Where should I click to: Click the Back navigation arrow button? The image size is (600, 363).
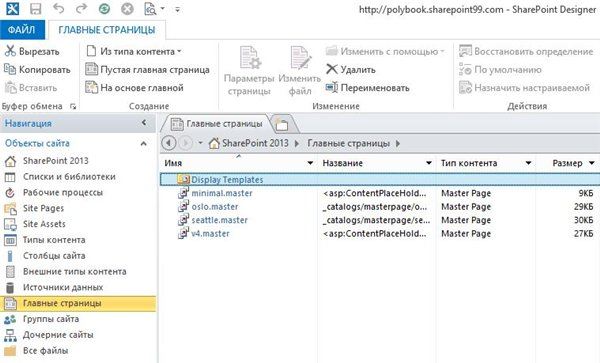click(x=169, y=143)
